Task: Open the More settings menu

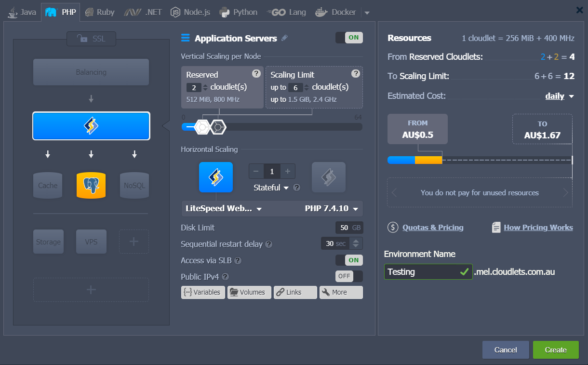Action: click(341, 292)
